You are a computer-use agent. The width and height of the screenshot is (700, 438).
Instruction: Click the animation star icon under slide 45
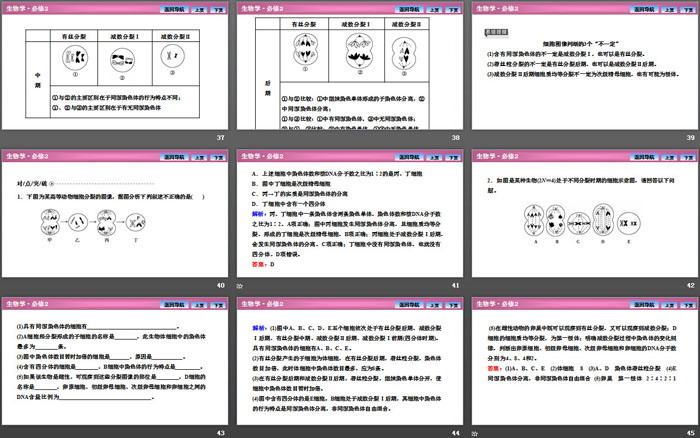point(475,433)
